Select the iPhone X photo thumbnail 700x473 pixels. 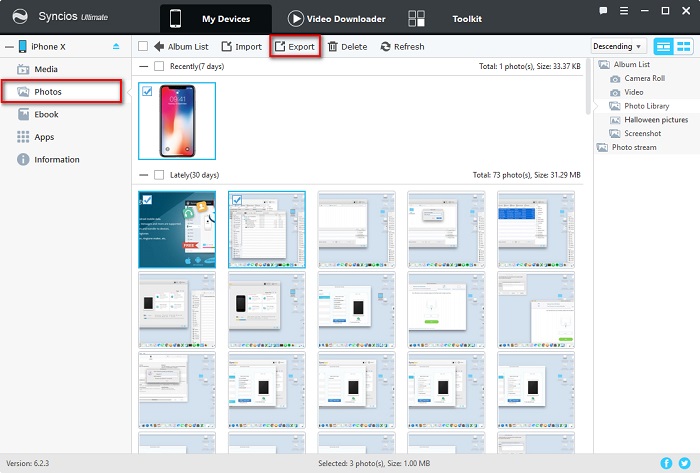[x=177, y=121]
